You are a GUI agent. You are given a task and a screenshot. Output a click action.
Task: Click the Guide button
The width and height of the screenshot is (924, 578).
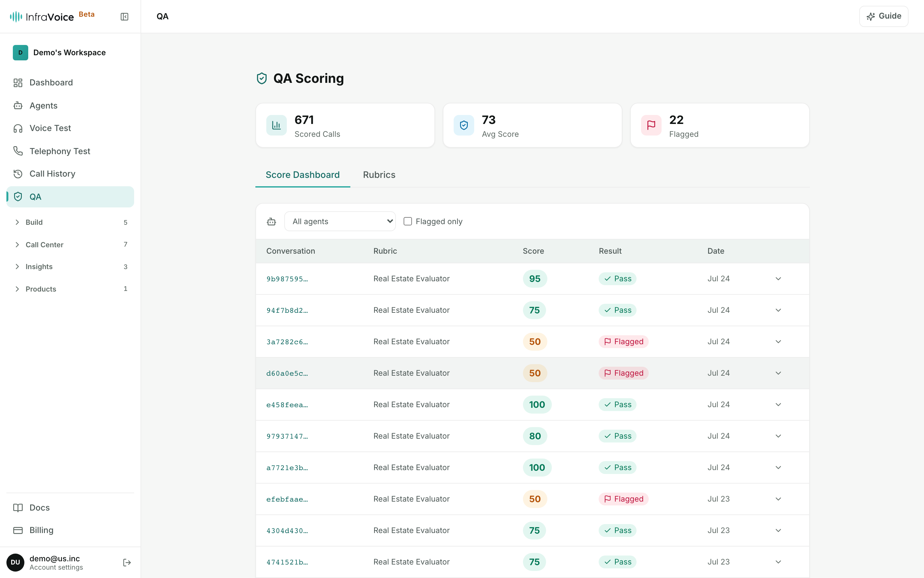[884, 16]
